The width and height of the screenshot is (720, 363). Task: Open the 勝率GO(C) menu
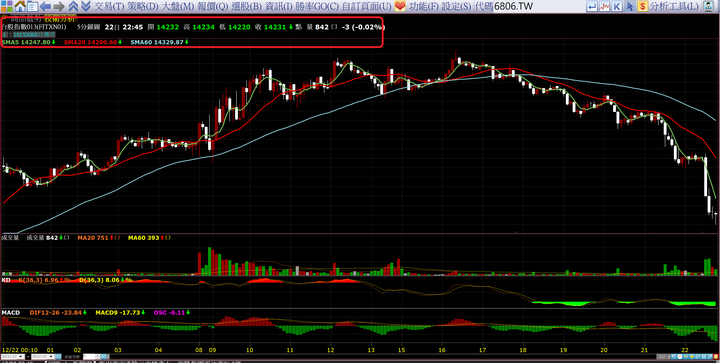317,6
